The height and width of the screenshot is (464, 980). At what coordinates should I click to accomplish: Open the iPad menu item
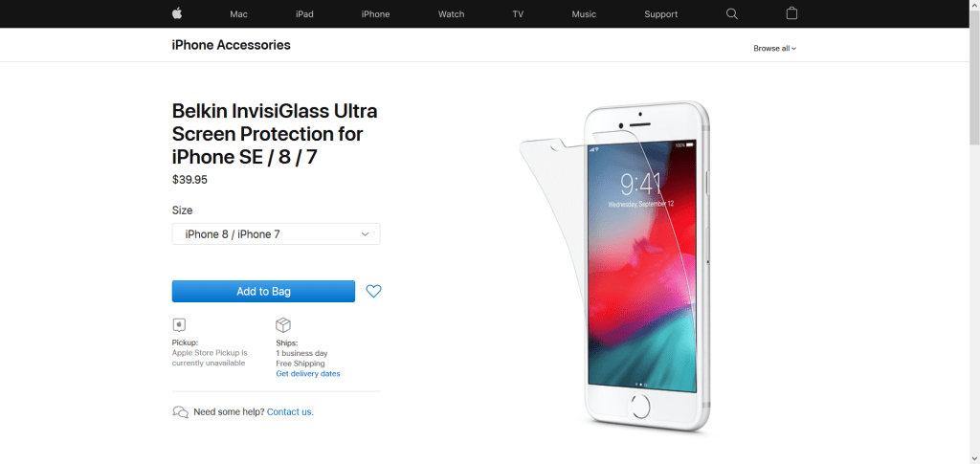tap(304, 13)
